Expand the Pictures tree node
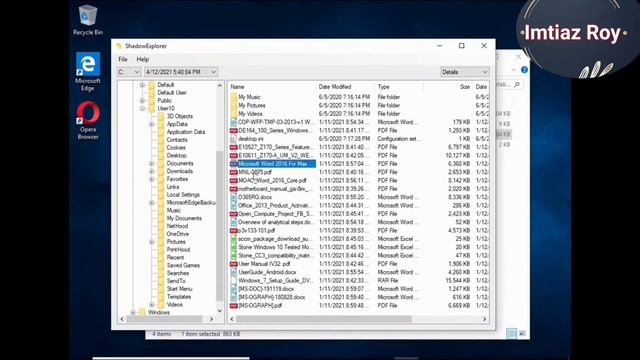The width and height of the screenshot is (640, 360). (x=151, y=242)
